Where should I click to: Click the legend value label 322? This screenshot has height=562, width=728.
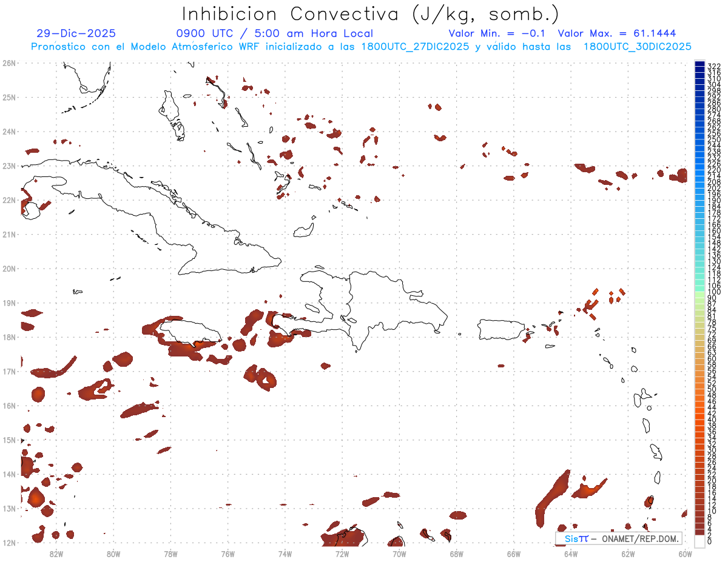tap(714, 66)
